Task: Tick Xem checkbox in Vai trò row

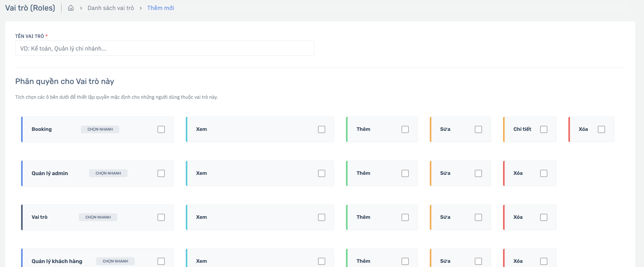Action: click(321, 217)
